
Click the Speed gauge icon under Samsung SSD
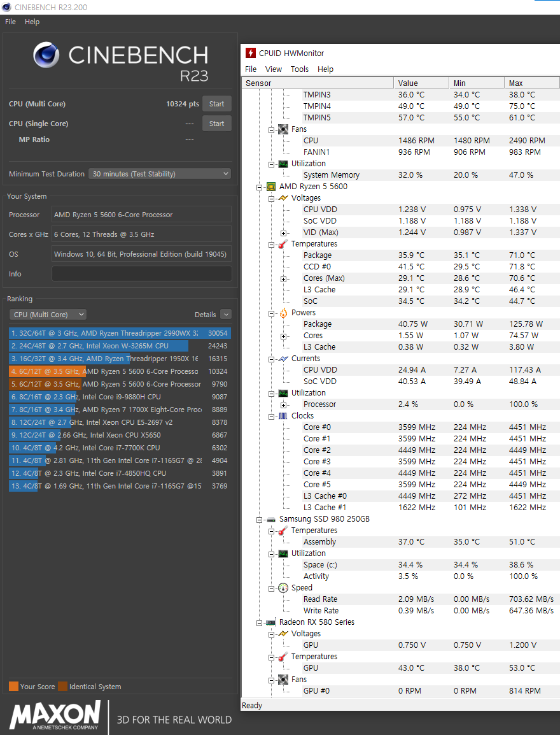tap(283, 588)
